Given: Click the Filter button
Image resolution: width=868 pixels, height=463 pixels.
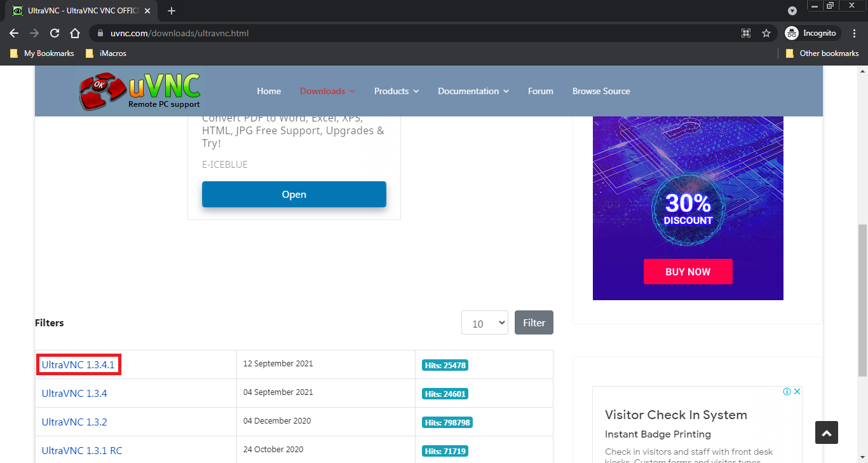Looking at the screenshot, I should click(x=534, y=322).
